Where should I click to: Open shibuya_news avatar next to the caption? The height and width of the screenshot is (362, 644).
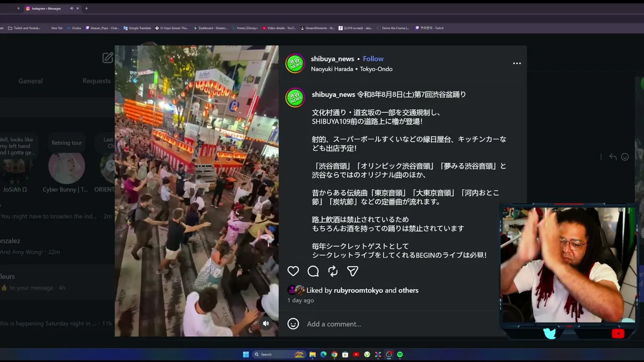(x=295, y=98)
